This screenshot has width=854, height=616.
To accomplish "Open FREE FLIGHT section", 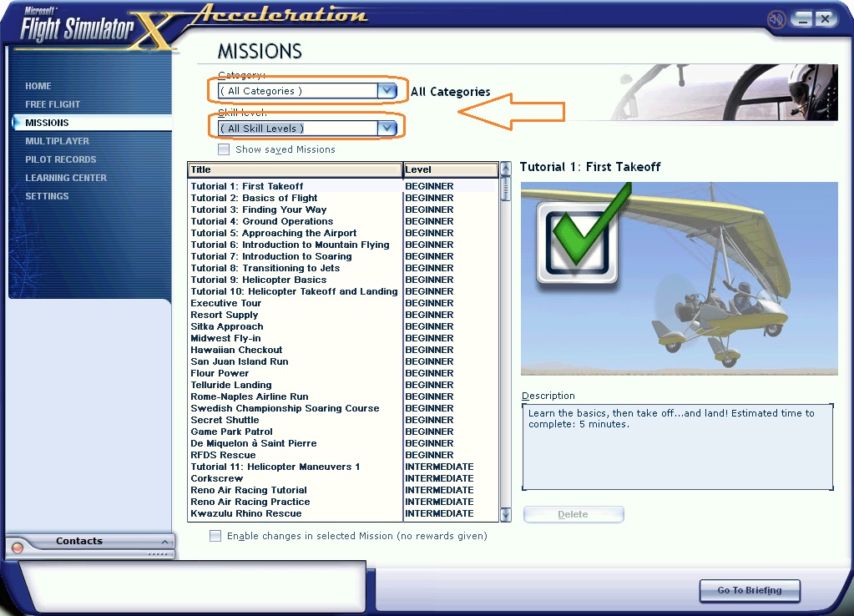I will [x=53, y=104].
